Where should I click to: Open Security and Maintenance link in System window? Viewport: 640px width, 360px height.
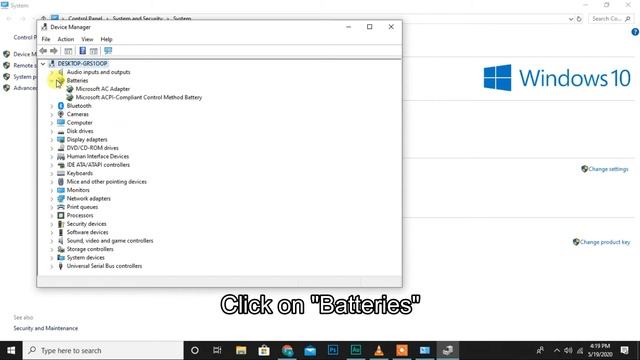click(45, 328)
